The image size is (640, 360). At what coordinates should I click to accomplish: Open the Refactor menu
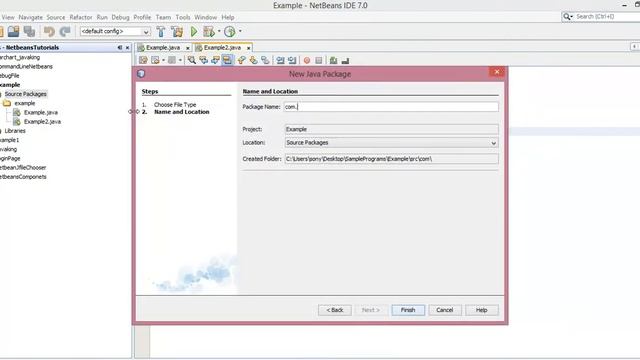point(81,17)
